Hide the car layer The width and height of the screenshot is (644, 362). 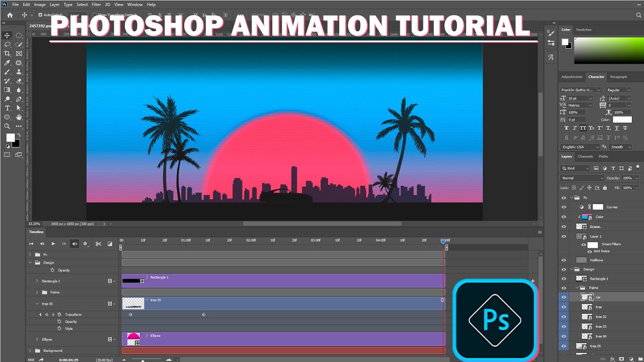[563, 298]
